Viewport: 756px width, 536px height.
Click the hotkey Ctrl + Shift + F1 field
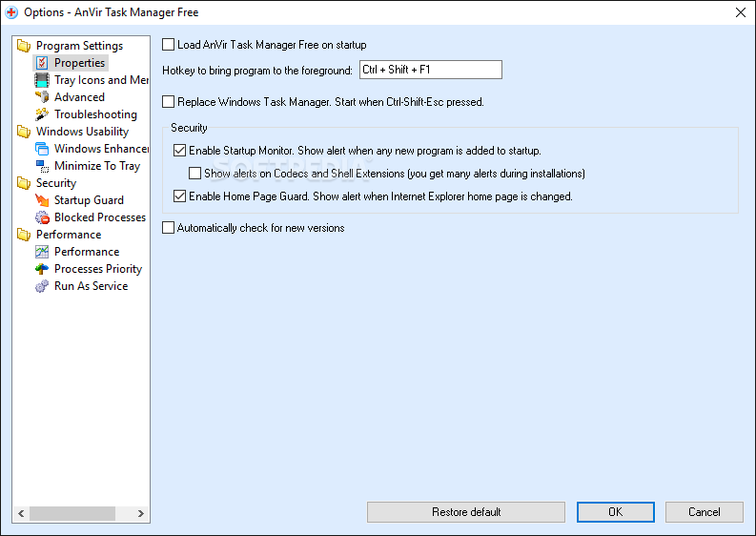[431, 70]
